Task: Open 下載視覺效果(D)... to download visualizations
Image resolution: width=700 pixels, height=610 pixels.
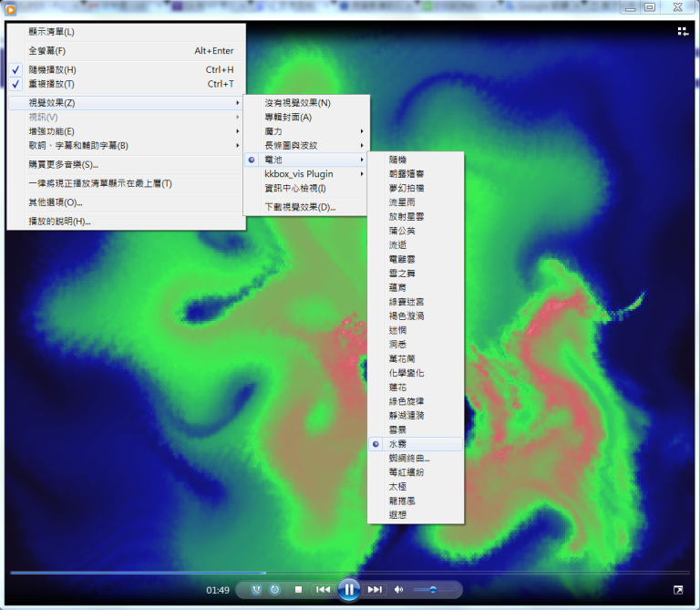Action: [301, 207]
